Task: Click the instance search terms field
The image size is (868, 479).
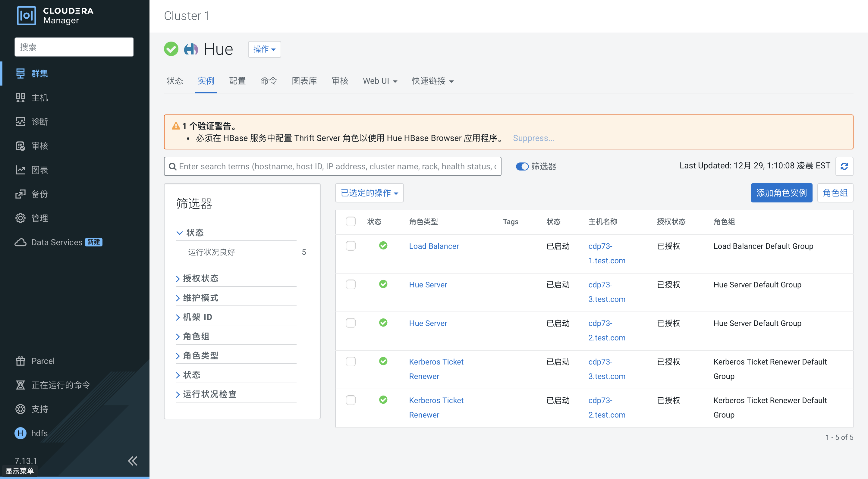Action: pos(337,166)
